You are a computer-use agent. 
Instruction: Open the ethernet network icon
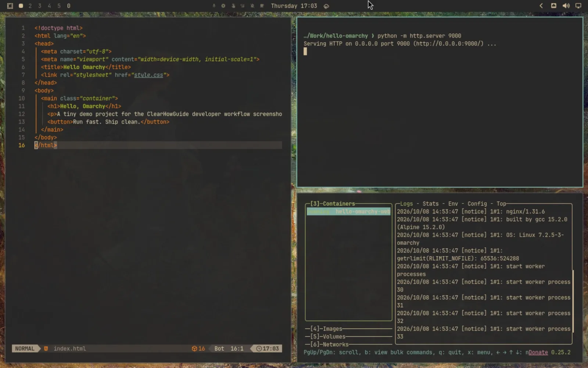pos(553,6)
